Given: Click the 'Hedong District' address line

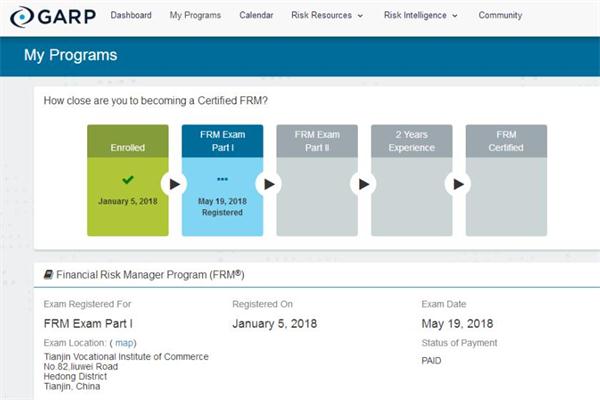Looking at the screenshot, I should (75, 377).
